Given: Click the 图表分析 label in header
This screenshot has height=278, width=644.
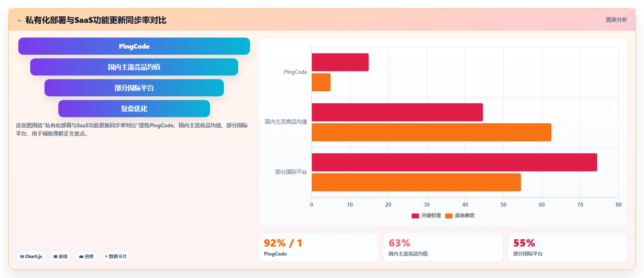Looking at the screenshot, I should [x=616, y=20].
